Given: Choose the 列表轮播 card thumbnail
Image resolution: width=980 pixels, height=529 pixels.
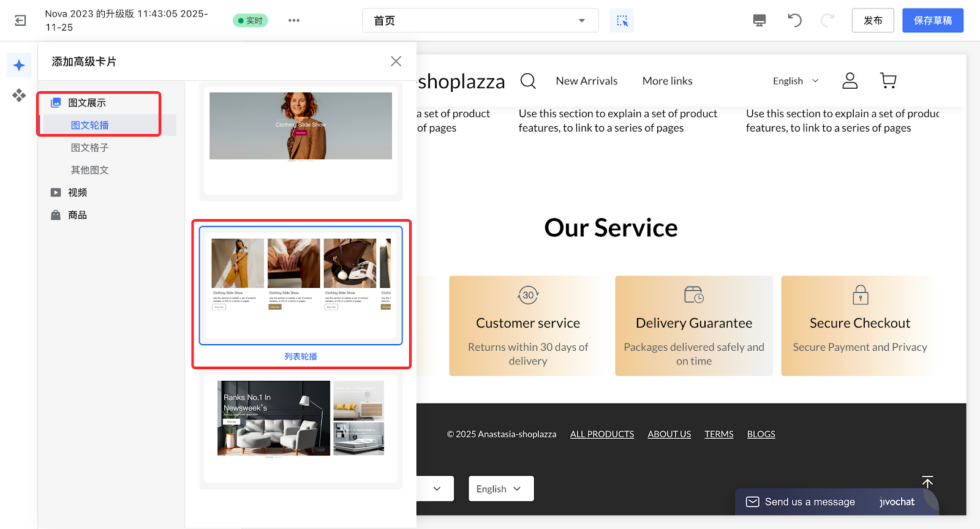Looking at the screenshot, I should [x=301, y=285].
